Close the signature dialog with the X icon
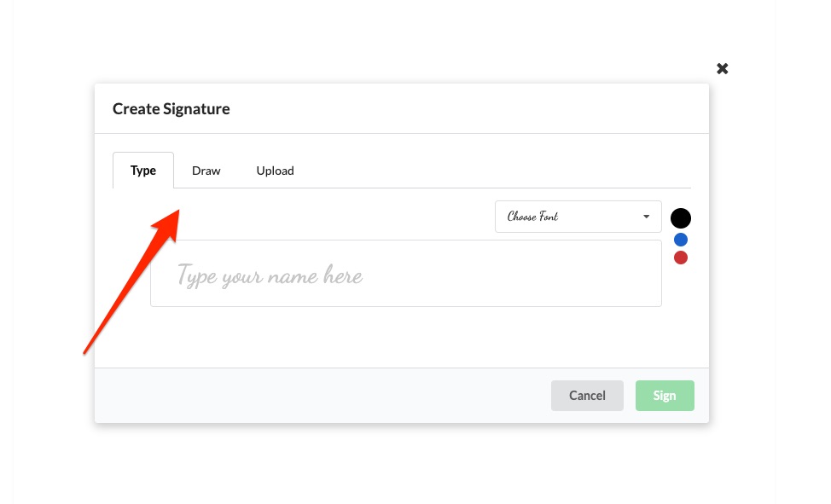 723,68
